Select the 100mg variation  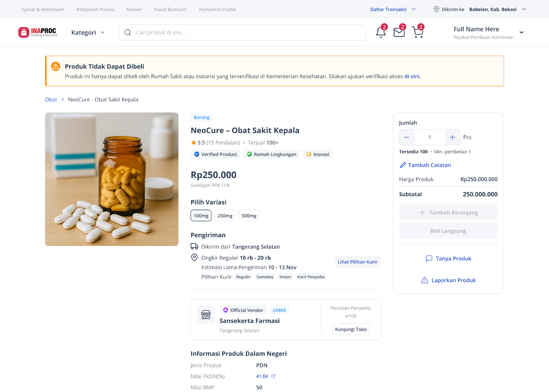tap(201, 216)
